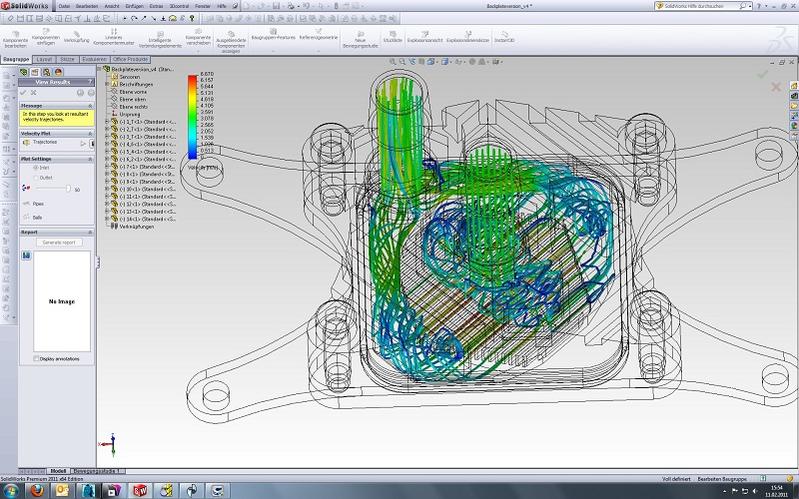Expand the (-) 7<1> component node
The image size is (799, 499).
tap(107, 167)
